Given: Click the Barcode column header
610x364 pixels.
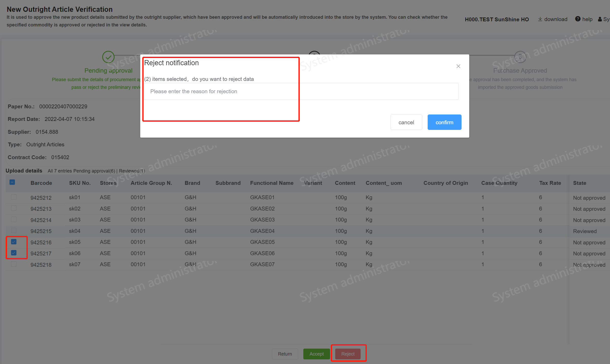Looking at the screenshot, I should (x=41, y=183).
